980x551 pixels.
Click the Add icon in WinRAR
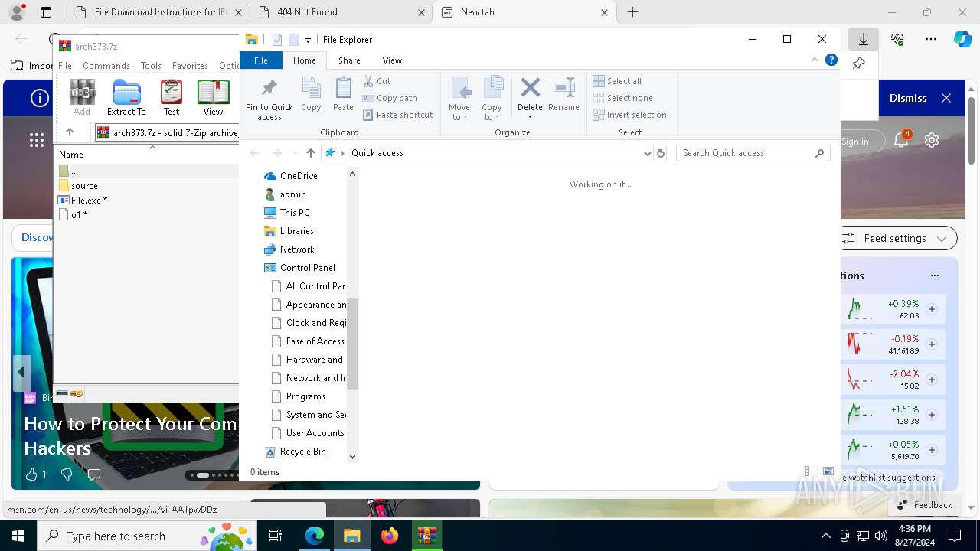[82, 97]
